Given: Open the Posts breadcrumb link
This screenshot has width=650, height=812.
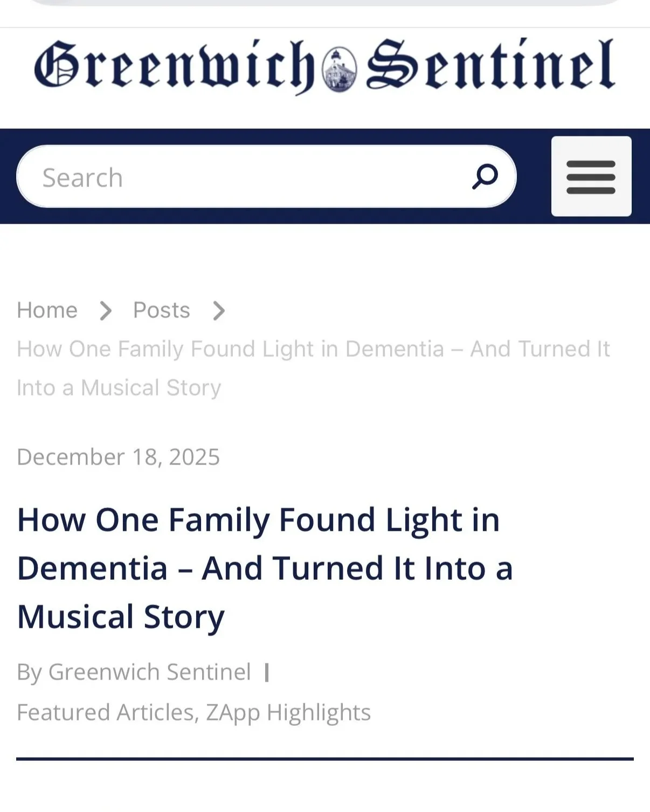Looking at the screenshot, I should click(162, 310).
